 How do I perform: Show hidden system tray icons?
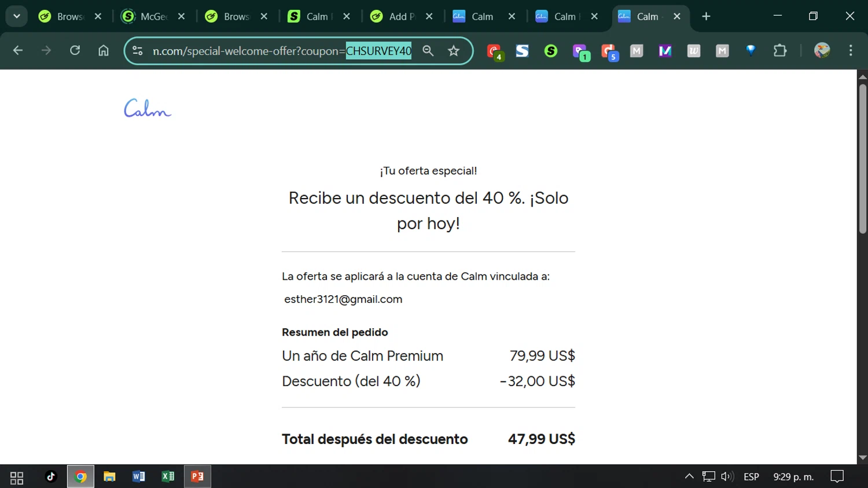[x=689, y=476]
